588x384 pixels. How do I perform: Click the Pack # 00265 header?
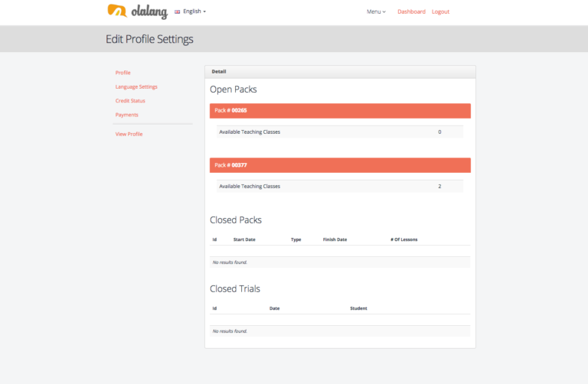[x=340, y=110]
